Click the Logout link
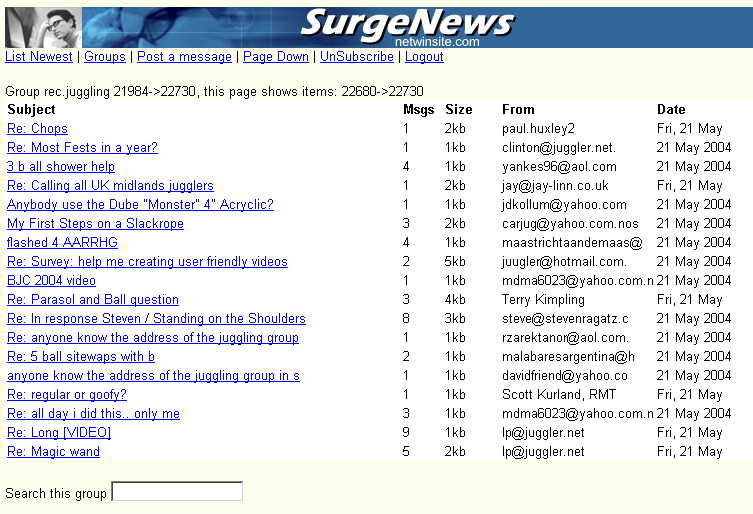 (424, 57)
